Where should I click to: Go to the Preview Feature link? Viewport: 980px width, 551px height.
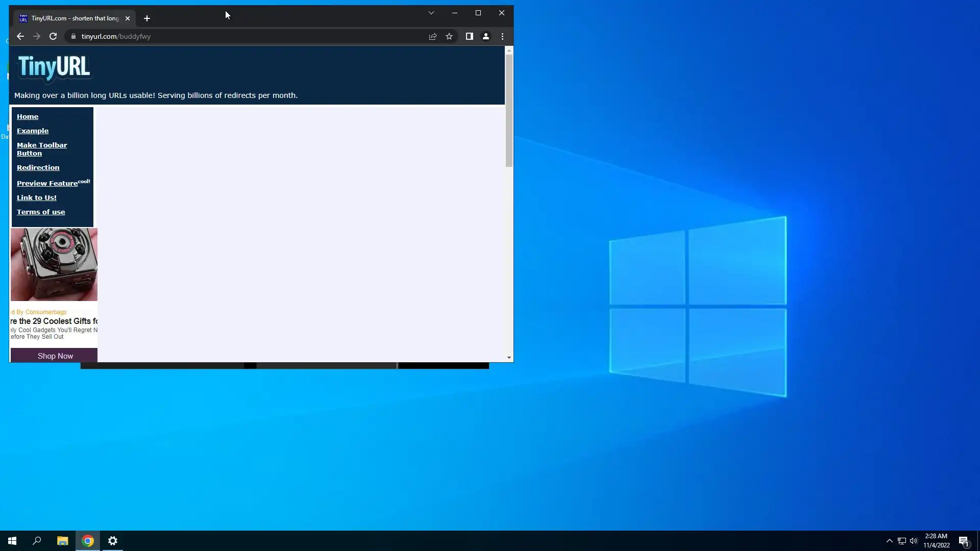(x=47, y=183)
